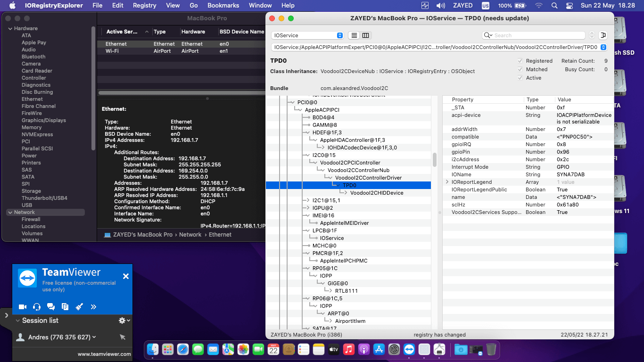Toggle the property inspector side panel icon
The image size is (644, 362).
tap(603, 35)
